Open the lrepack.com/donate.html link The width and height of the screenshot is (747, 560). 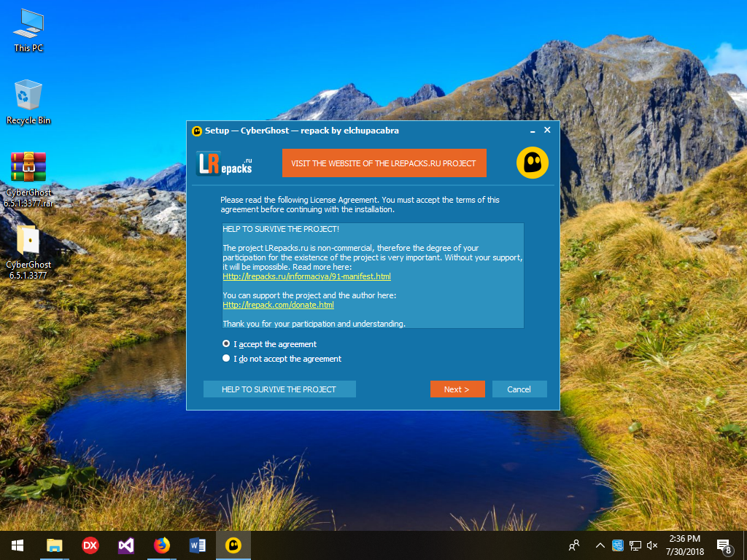[x=278, y=305]
